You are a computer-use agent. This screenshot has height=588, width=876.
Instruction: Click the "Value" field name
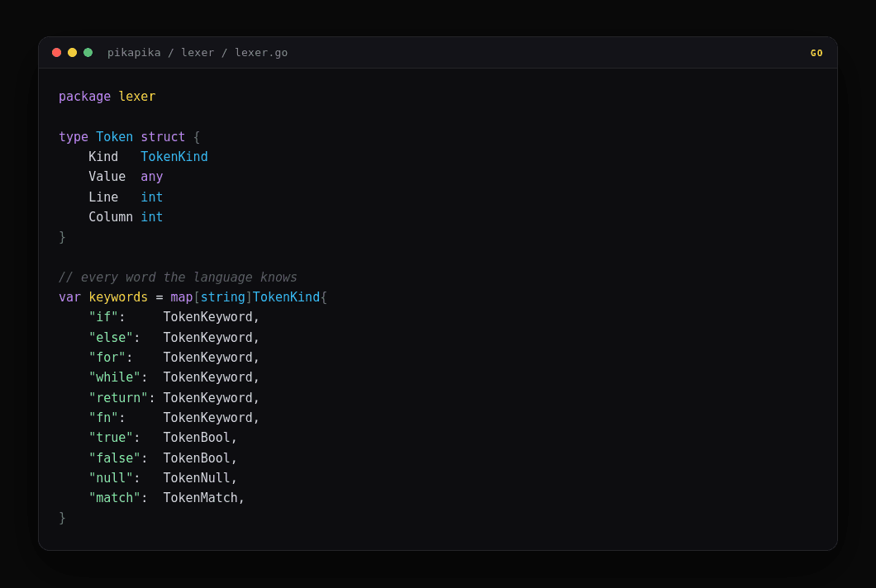click(107, 177)
